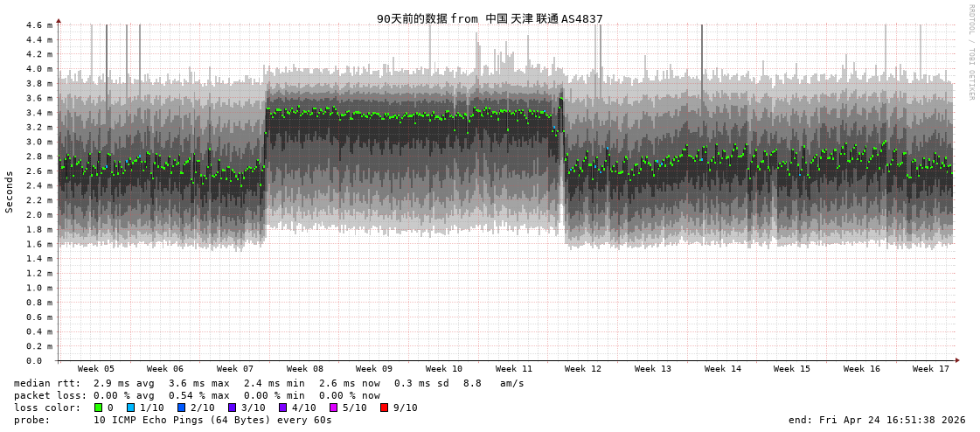Select the Week 17 label on the time axis
Viewport: 980px width, 432px height.
point(930,369)
